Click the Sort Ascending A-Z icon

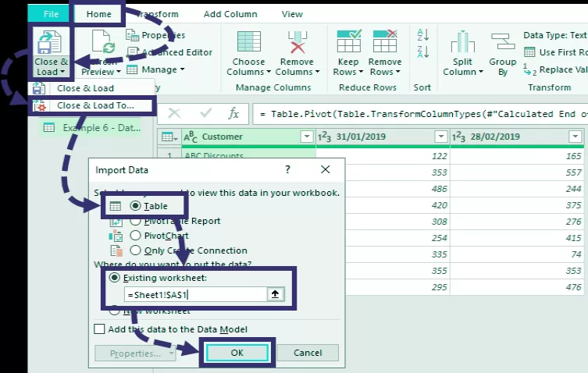pyautogui.click(x=423, y=35)
